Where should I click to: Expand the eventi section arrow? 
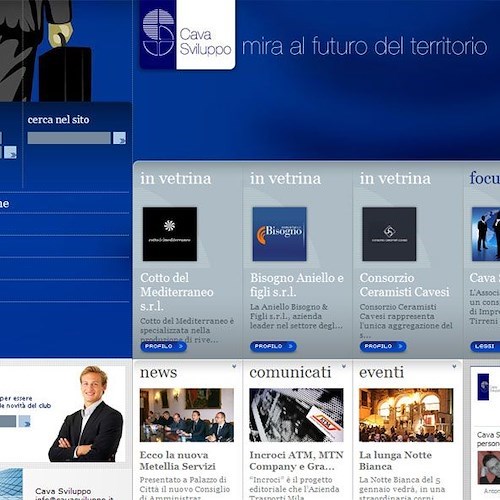(x=454, y=366)
